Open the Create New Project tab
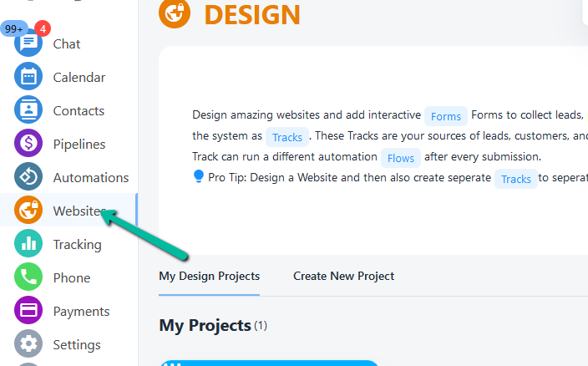Screen dimensions: 588x366 (x=343, y=276)
